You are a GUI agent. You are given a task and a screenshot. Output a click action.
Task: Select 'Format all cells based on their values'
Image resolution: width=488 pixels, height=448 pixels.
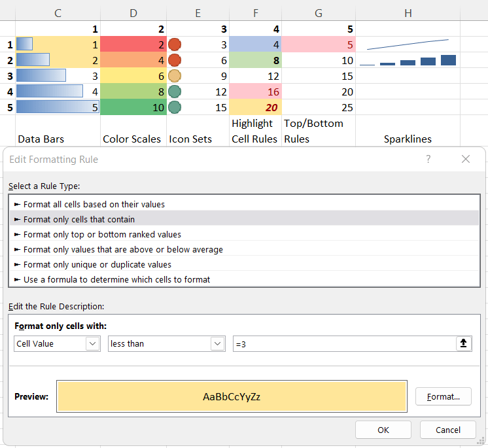[244, 204]
